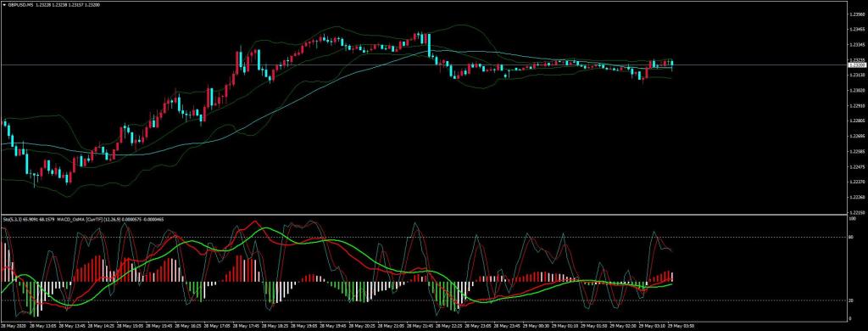The width and height of the screenshot is (868, 331).
Task: Click the 80 level label on stochastic scale
Action: tap(851, 238)
